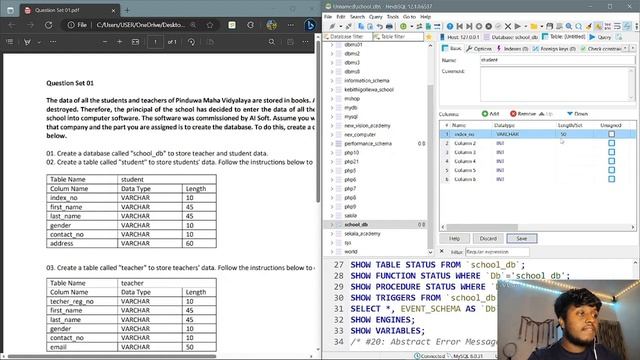Click the yellow favorites star beside Table filter
Image resolution: width=640 pixels, height=360 pixels.
[429, 37]
